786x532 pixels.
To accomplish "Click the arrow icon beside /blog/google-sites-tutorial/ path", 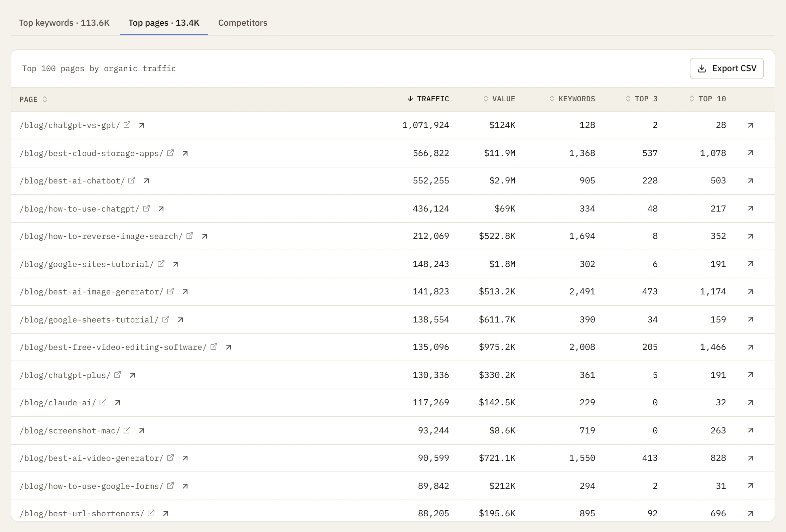I will 175,264.
